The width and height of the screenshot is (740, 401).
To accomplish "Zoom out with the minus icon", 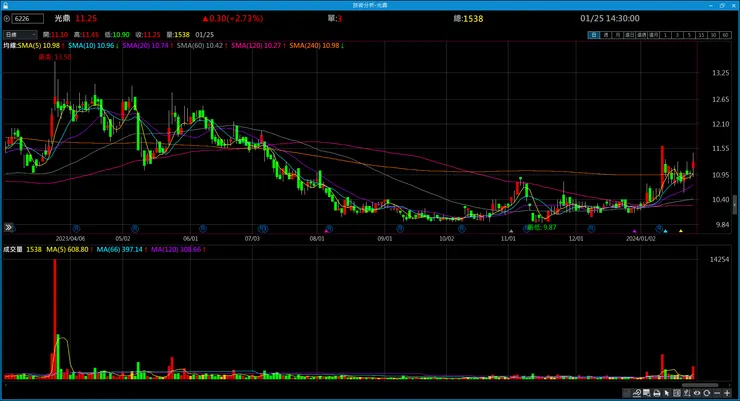I will point(717,393).
